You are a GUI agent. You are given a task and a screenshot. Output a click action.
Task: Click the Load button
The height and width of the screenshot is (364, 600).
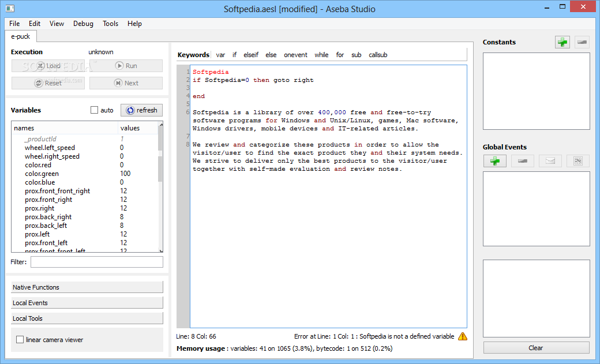pos(48,66)
